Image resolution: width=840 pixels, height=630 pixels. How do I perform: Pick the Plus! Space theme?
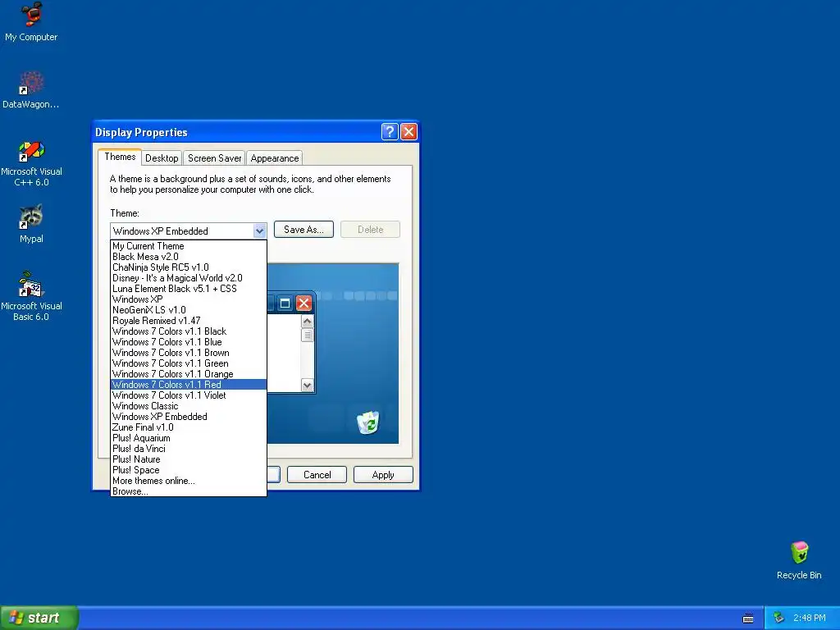click(x=189, y=470)
